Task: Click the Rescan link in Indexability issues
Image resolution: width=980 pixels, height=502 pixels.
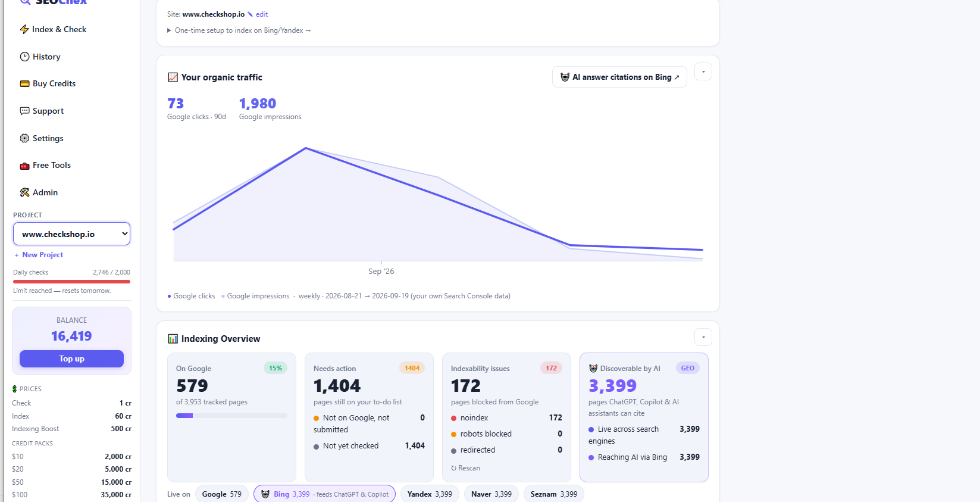Action: [x=465, y=468]
